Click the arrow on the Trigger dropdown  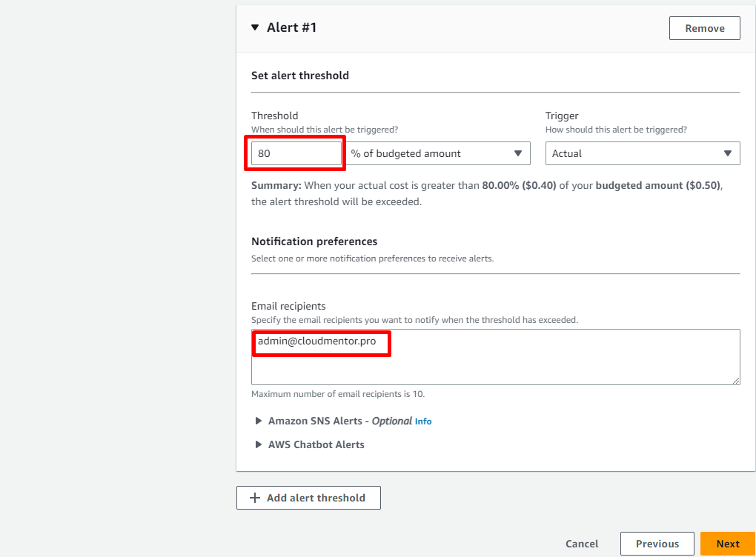pyautogui.click(x=728, y=153)
